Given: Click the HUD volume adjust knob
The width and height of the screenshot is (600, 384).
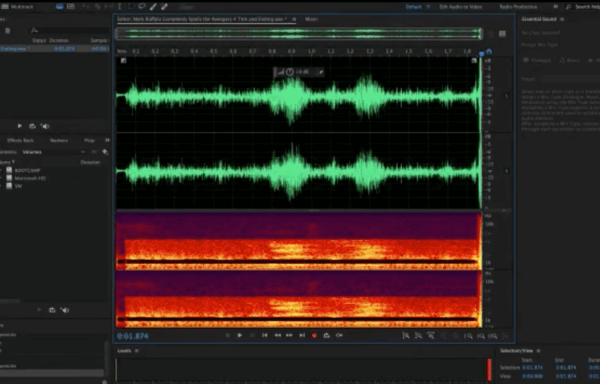Looking at the screenshot, I should (290, 72).
